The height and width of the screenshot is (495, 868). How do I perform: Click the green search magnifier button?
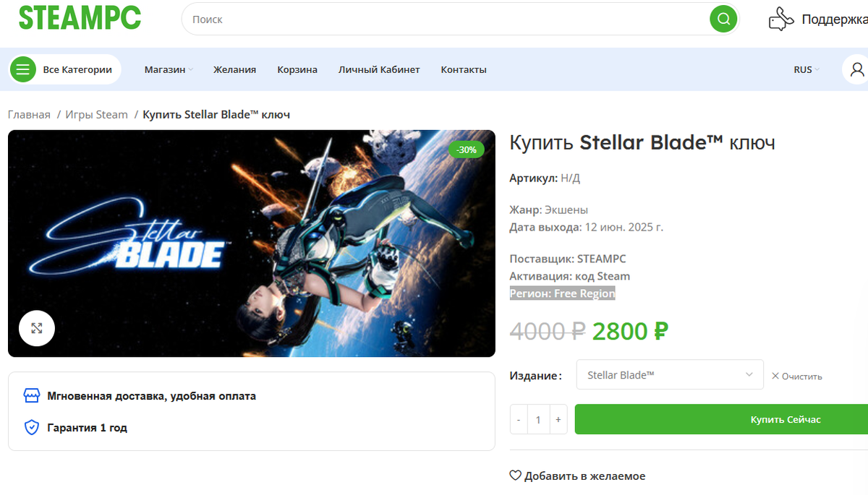tap(723, 19)
